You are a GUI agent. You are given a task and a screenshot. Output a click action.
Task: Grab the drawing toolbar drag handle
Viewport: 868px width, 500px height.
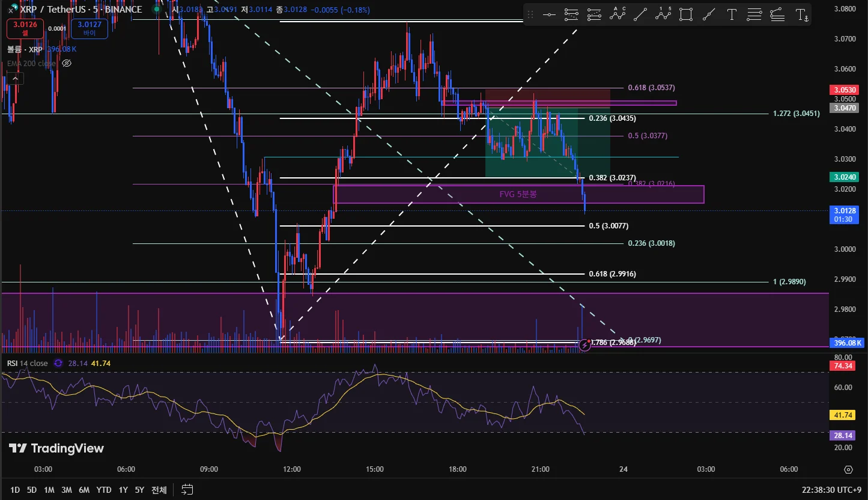coord(530,14)
